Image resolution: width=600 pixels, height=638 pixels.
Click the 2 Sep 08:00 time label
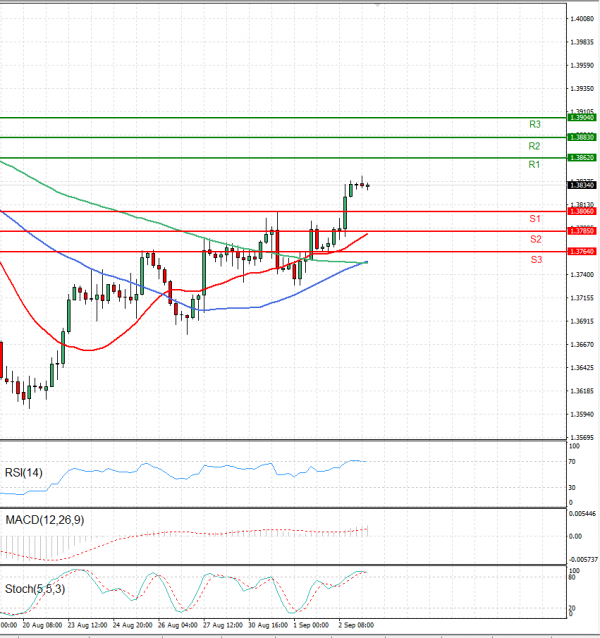coord(356,625)
